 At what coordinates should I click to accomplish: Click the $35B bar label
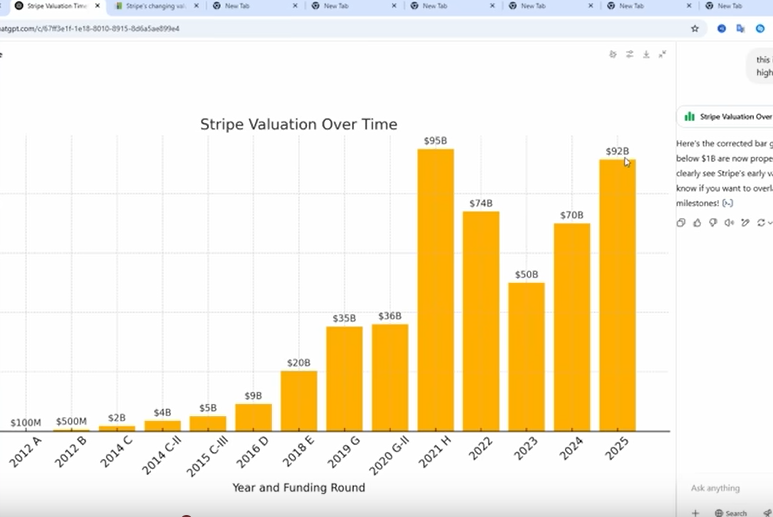pyautogui.click(x=344, y=318)
